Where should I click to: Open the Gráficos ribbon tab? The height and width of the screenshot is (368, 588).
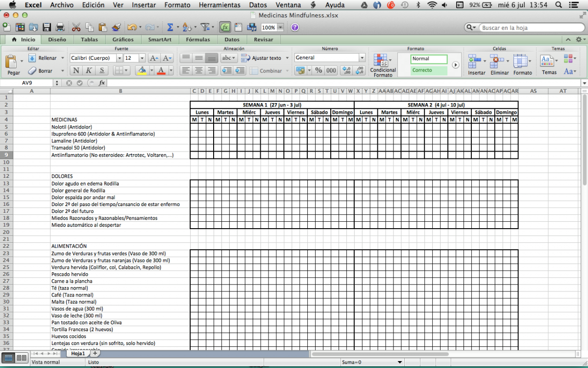(x=122, y=40)
